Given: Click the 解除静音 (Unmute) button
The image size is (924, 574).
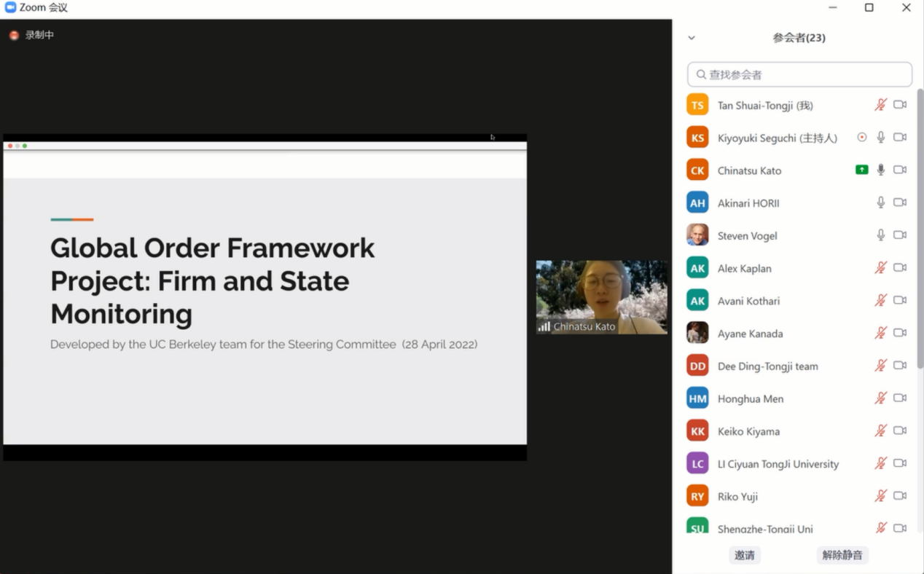Looking at the screenshot, I should click(x=842, y=555).
